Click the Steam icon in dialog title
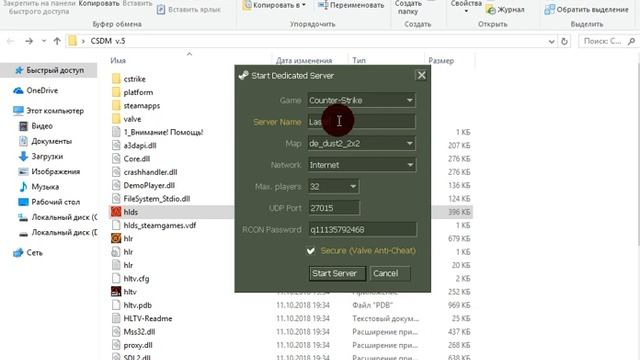 (244, 76)
